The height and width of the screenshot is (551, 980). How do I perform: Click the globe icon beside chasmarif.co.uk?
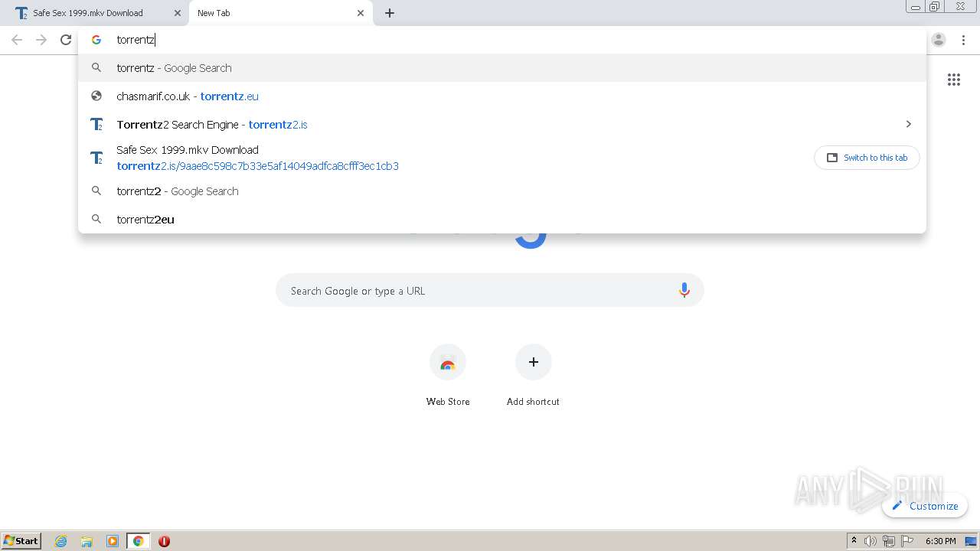pos(96,96)
